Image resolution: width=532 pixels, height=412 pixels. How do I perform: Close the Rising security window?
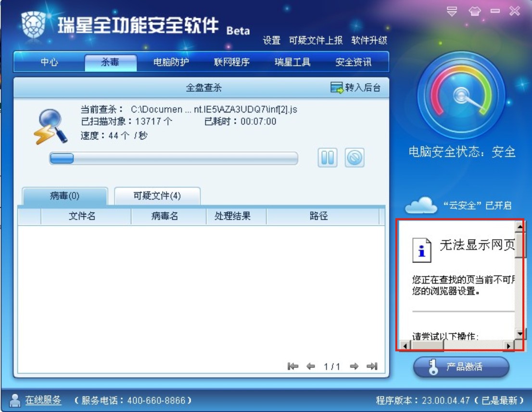[x=515, y=11]
